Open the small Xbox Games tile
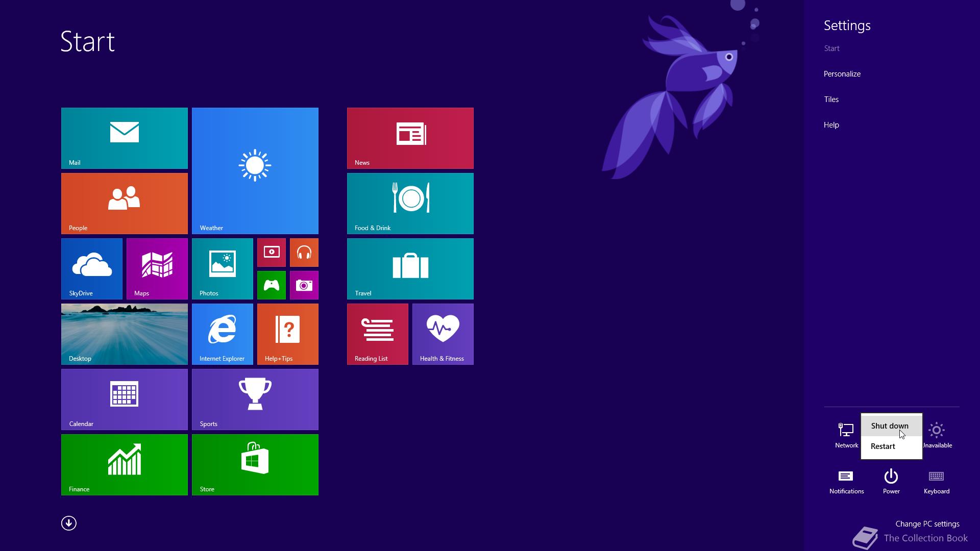Viewport: 980px width, 551px height. click(272, 285)
